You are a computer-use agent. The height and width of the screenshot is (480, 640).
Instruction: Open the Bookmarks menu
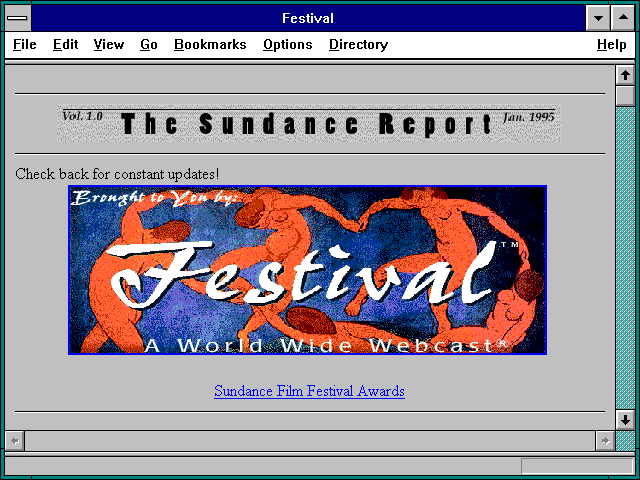(210, 44)
